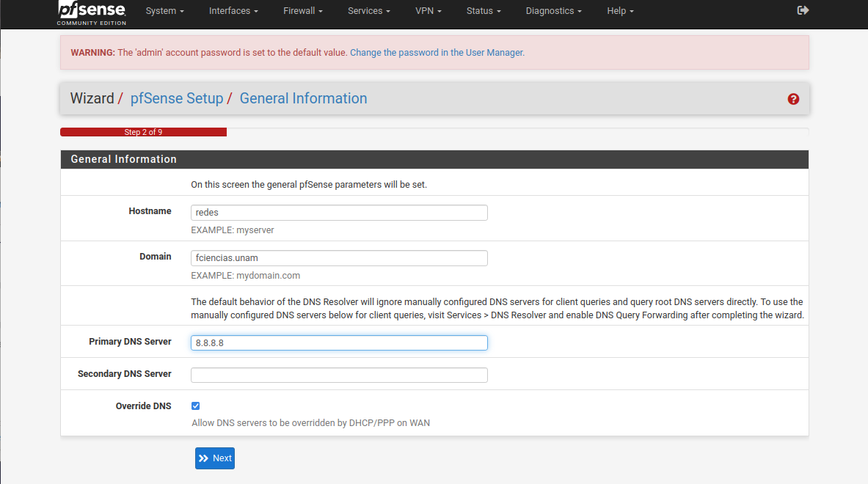Image resolution: width=868 pixels, height=484 pixels.
Task: Select the Primary DNS Server field
Action: 339,343
